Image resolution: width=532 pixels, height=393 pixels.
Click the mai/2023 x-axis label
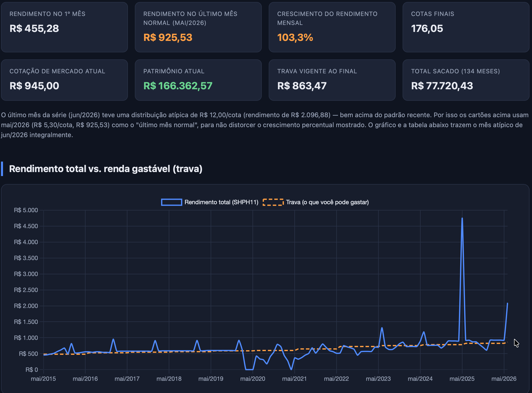pyautogui.click(x=378, y=379)
